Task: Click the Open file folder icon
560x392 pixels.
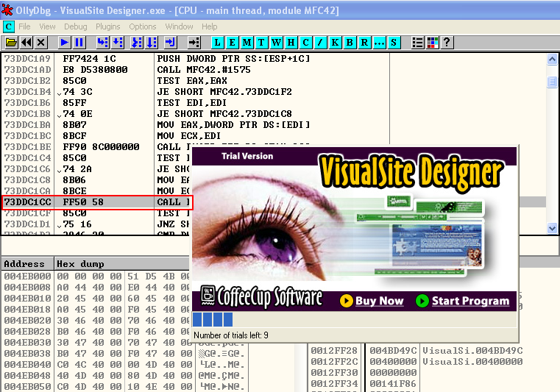Action: pos(12,43)
